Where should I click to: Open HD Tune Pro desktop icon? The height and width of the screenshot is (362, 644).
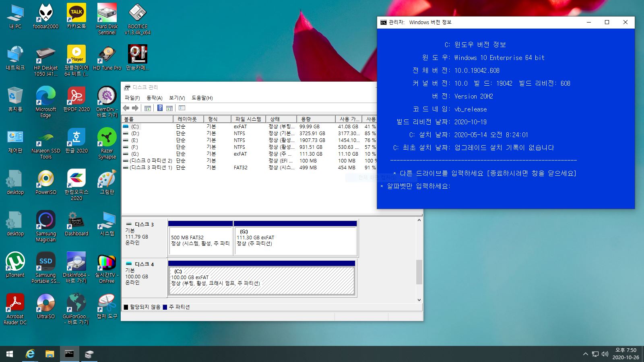[x=107, y=58]
